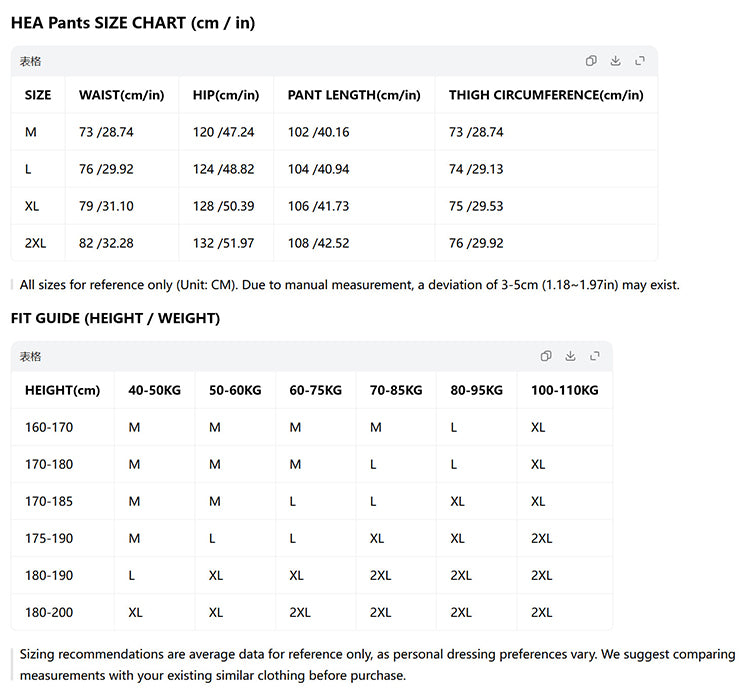Click the 100-110KG column header
Image resolution: width=750 pixels, height=694 pixels.
click(564, 390)
